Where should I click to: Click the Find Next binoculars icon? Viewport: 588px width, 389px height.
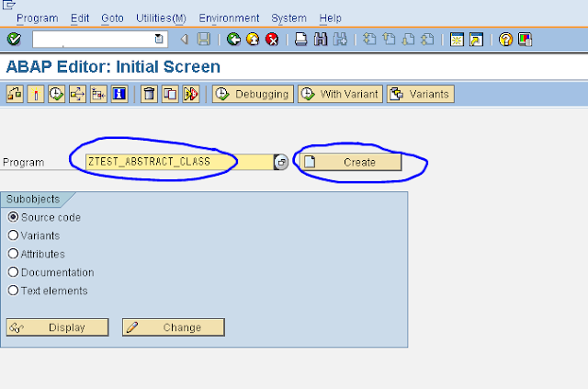(340, 39)
